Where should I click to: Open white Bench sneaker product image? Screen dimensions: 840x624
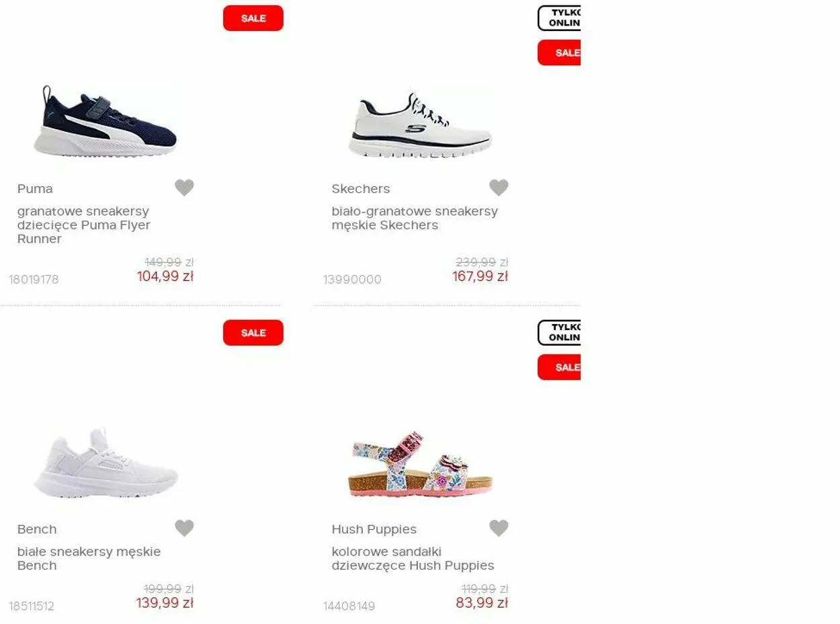[106, 463]
